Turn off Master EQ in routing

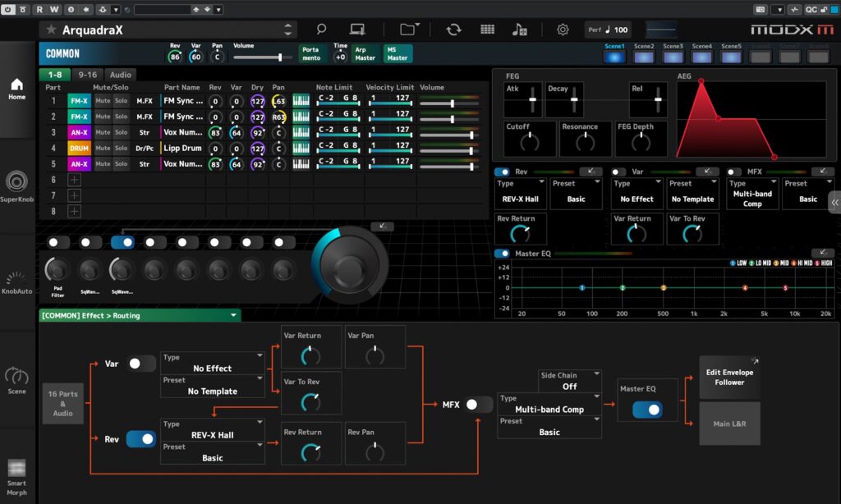(x=647, y=410)
